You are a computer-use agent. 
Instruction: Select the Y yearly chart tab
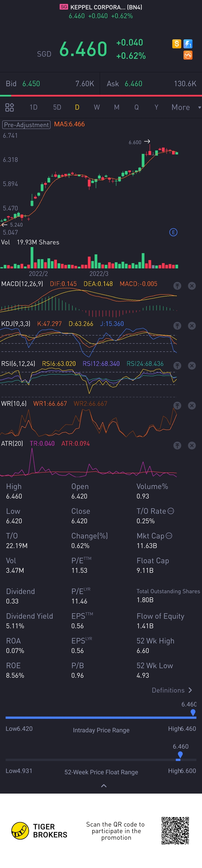(x=156, y=107)
